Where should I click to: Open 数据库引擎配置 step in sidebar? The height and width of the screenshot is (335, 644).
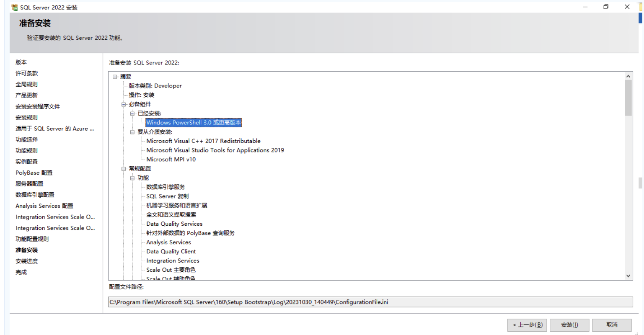(35, 195)
